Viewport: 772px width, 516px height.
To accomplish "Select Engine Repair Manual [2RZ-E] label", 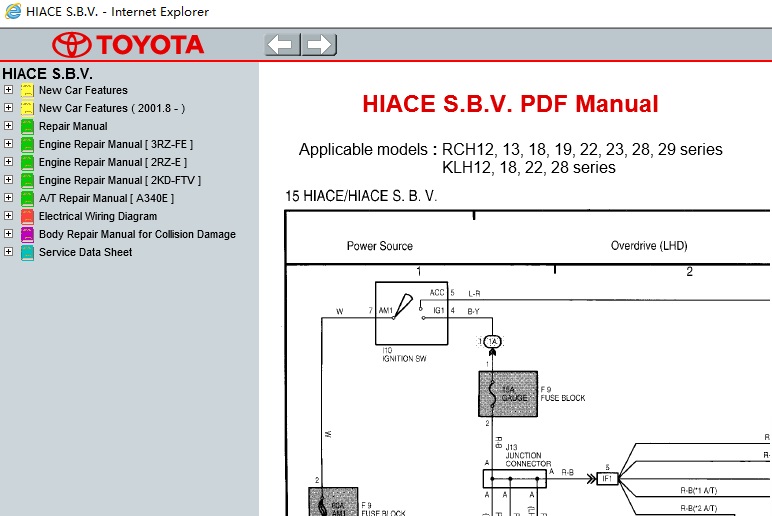I will (x=113, y=162).
